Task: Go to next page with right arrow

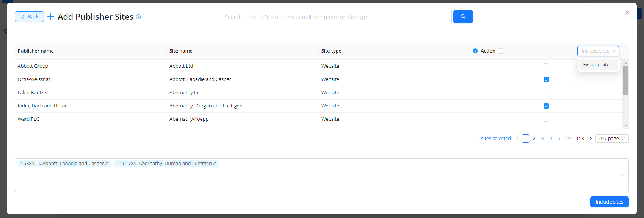Action: click(x=591, y=139)
